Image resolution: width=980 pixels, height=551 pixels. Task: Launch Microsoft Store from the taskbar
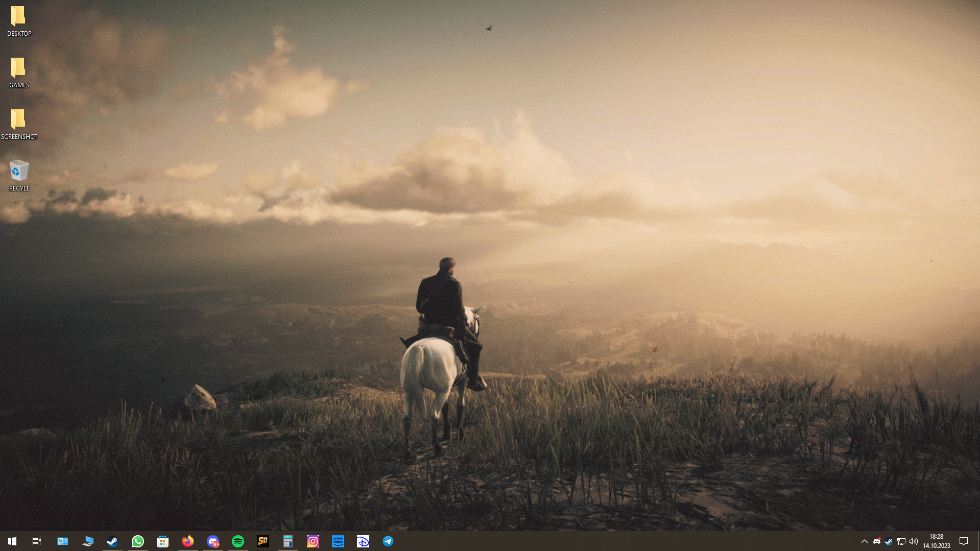(x=163, y=541)
